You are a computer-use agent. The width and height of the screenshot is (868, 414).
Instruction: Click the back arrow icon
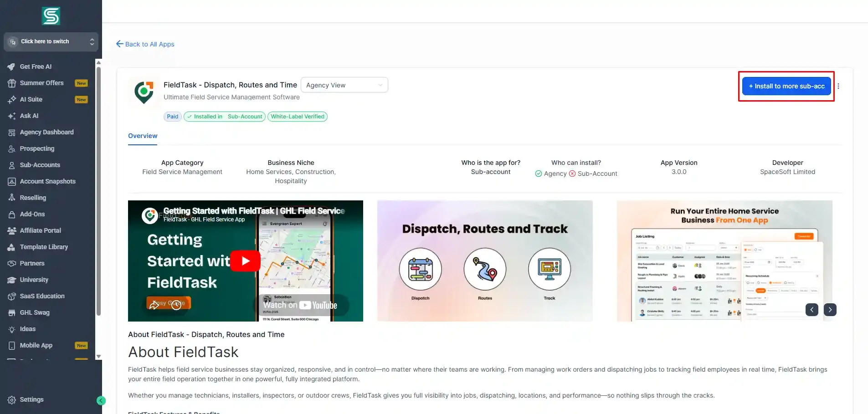(120, 44)
